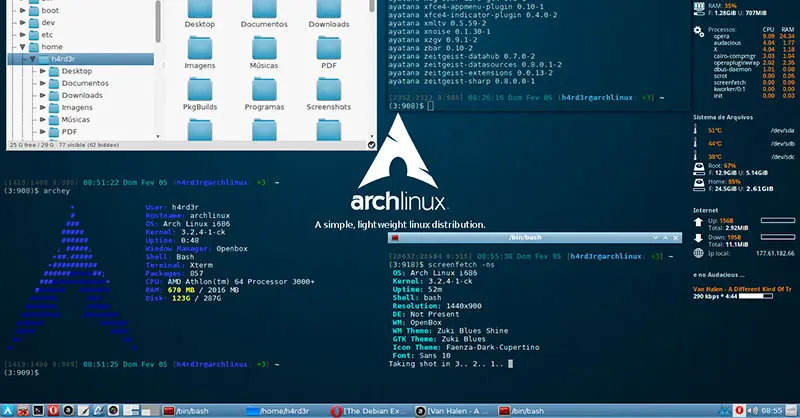Image resolution: width=800 pixels, height=418 pixels.
Task: Click the '25 G free / 29 G' status text
Action: click(x=32, y=145)
